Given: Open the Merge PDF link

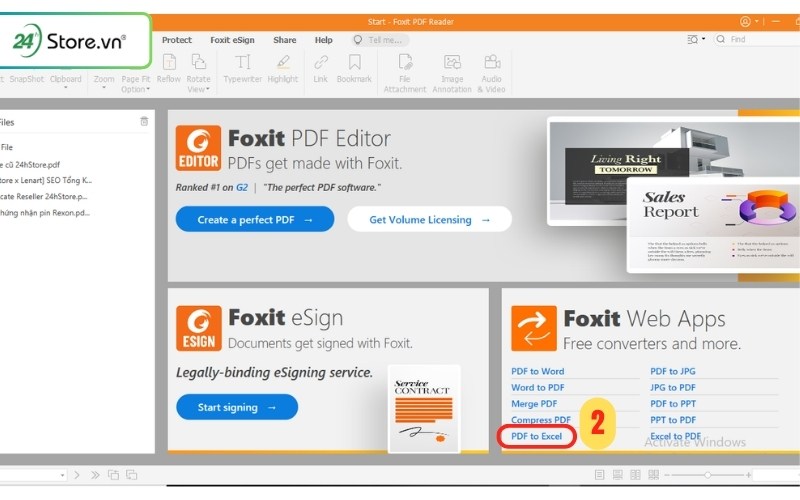Looking at the screenshot, I should coord(534,404).
